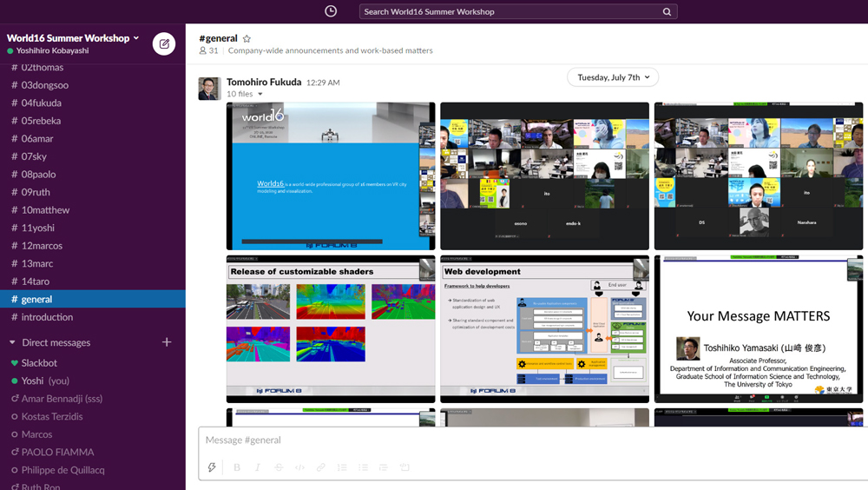Add a direct message with plus icon
The width and height of the screenshot is (868, 490).
[167, 342]
